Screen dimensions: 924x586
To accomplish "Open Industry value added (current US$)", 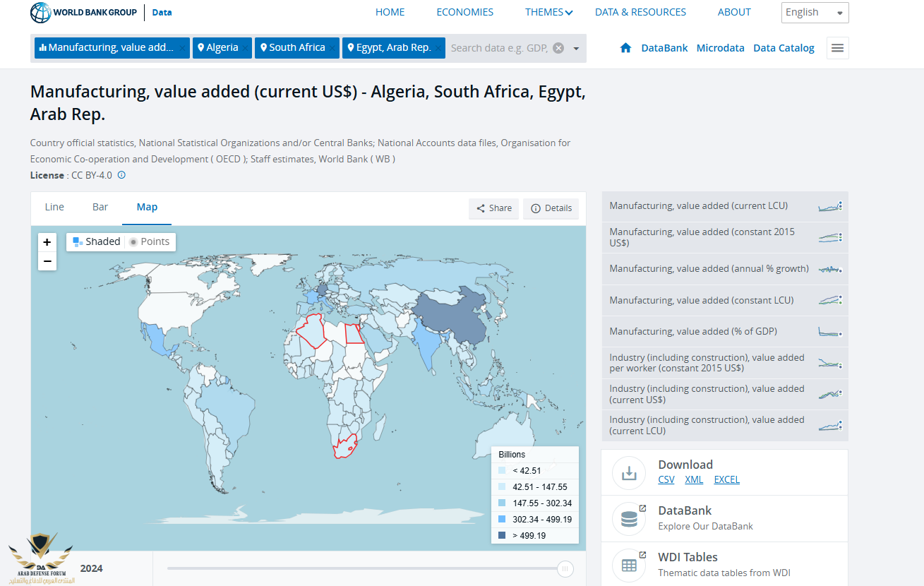I will click(707, 394).
